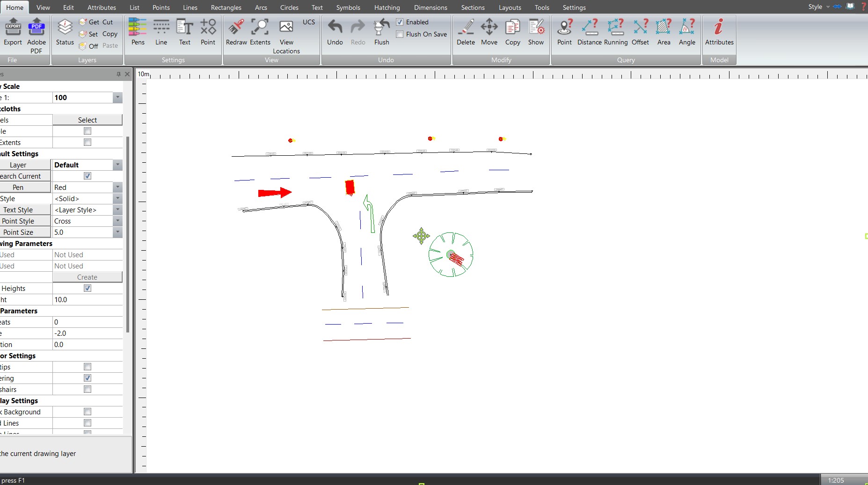Open the Pens settings
Screen dimensions: 868x485
pyautogui.click(x=138, y=27)
